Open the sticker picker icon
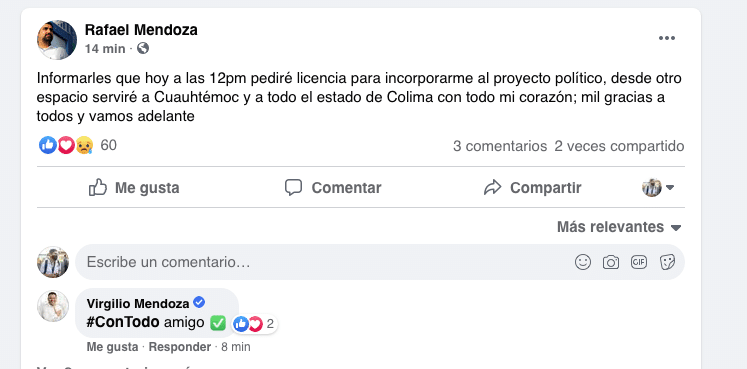 tap(667, 262)
